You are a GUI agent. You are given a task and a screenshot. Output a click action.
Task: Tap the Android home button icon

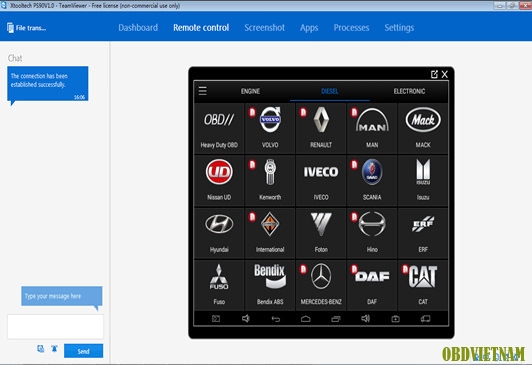pos(305,319)
